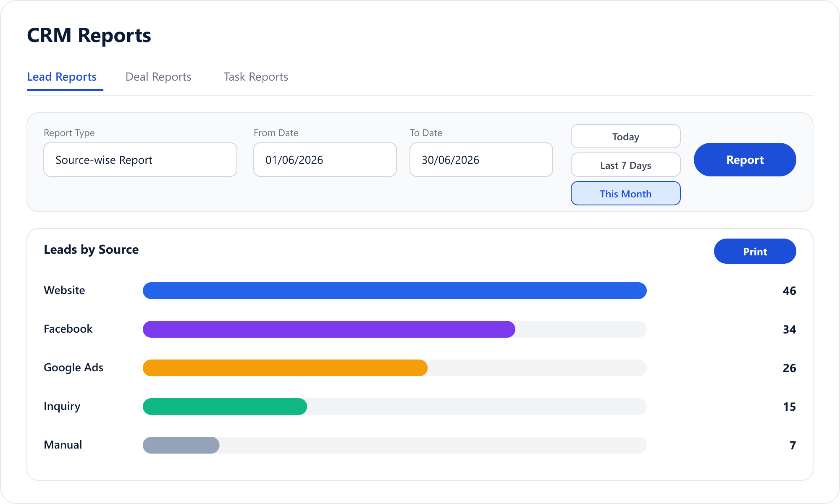Click the purple Facebook progress bar

[329, 329]
